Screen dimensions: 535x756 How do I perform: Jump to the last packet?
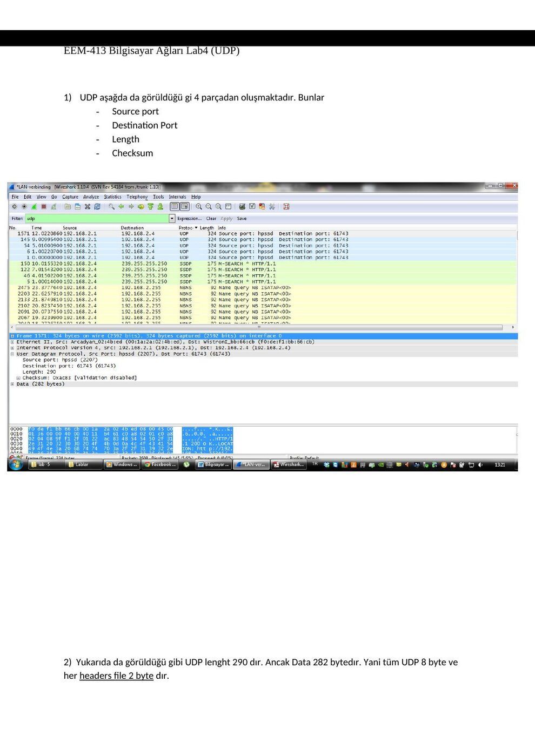pyautogui.click(x=160, y=207)
